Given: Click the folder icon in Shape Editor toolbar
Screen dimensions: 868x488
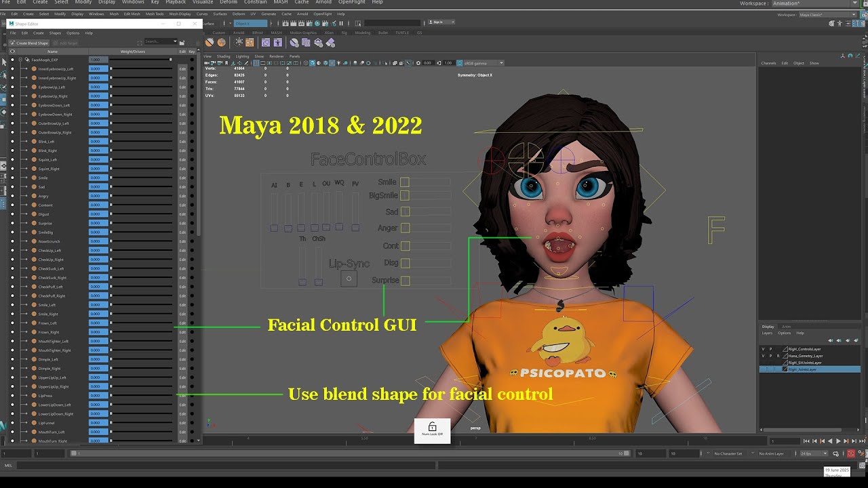Looking at the screenshot, I should [182, 43].
